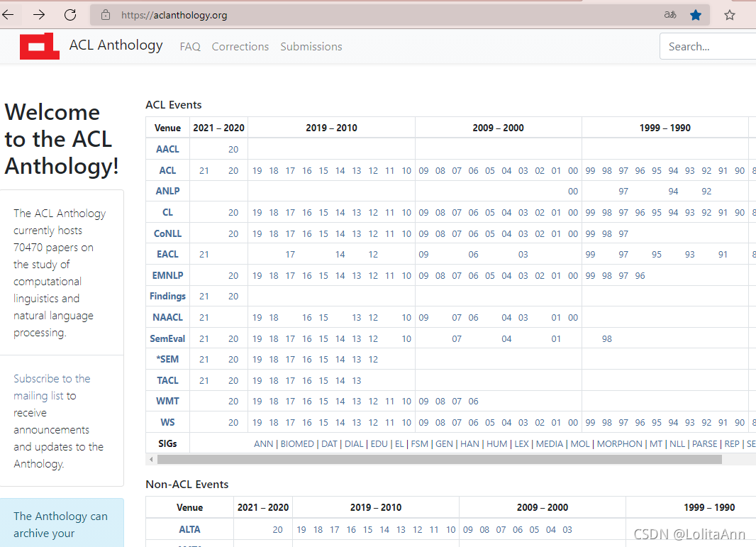Open the Findings venue link

coord(167,296)
